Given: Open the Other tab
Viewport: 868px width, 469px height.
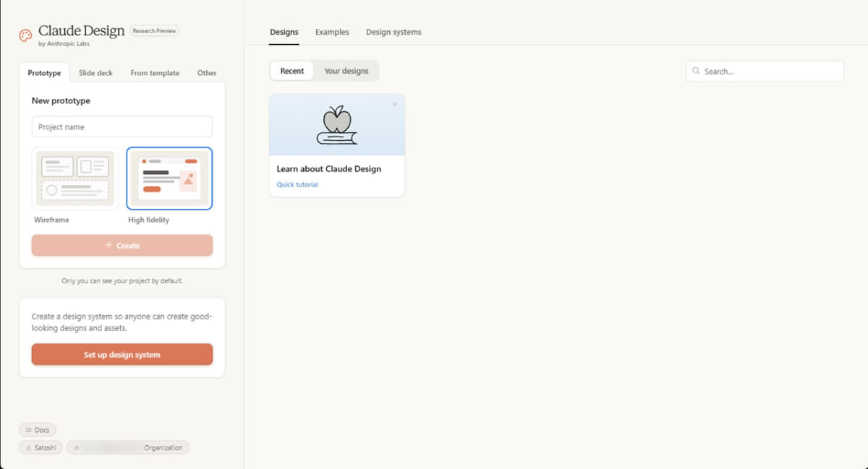Looking at the screenshot, I should pos(207,73).
